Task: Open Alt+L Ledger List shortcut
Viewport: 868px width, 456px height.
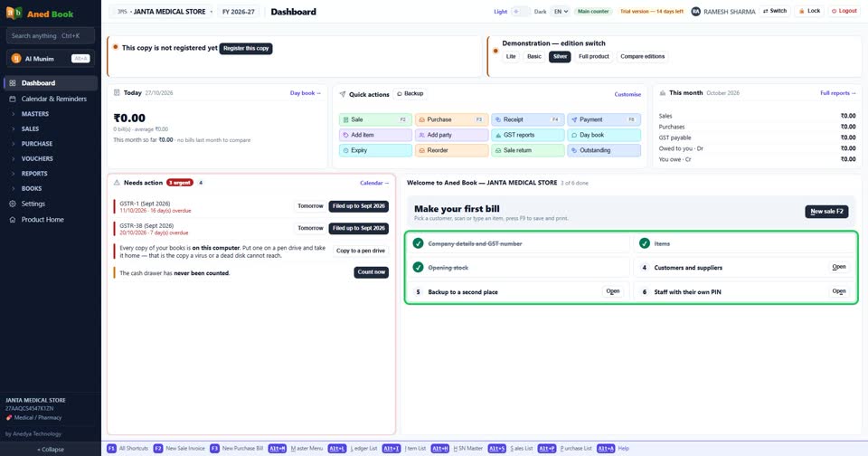Action: pyautogui.click(x=354, y=449)
